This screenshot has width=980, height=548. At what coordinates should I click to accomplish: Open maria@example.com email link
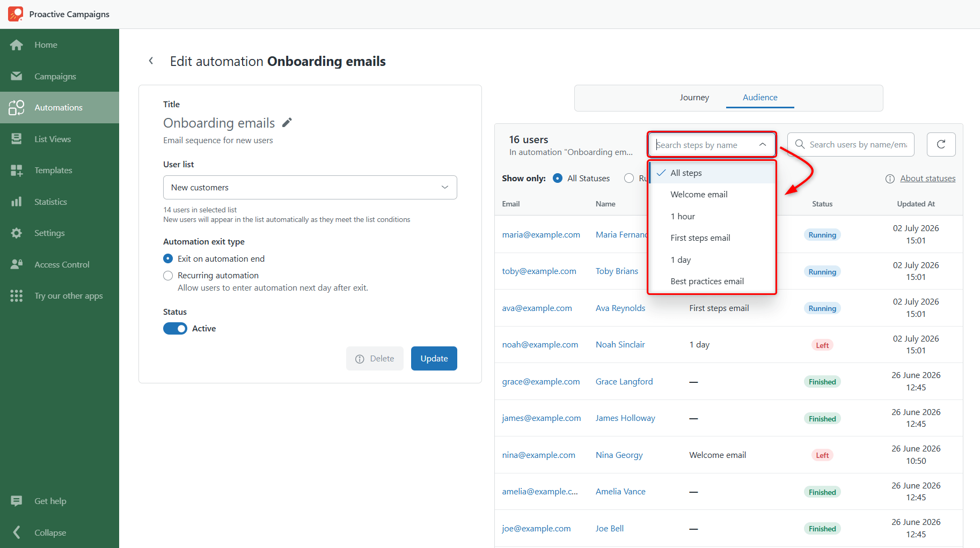pos(541,235)
